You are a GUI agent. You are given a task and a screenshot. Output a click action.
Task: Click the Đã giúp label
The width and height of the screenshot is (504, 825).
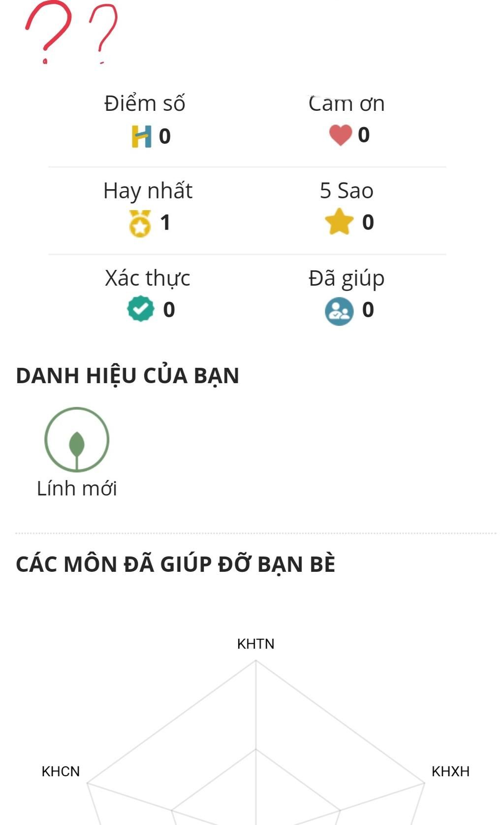346,278
